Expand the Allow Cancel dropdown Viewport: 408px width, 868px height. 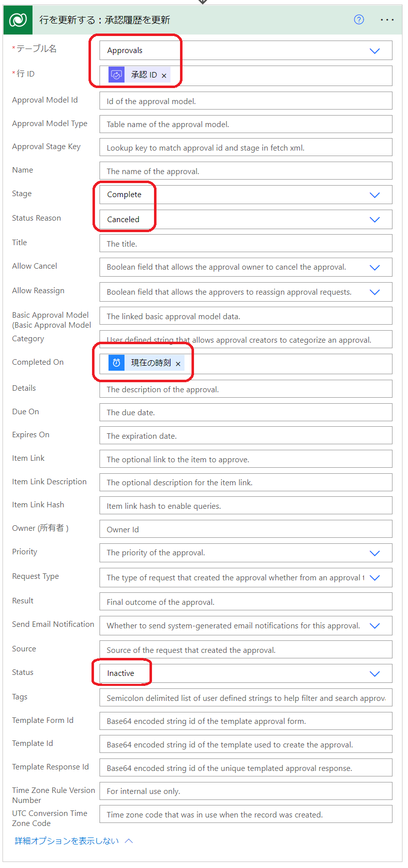(245, 267)
